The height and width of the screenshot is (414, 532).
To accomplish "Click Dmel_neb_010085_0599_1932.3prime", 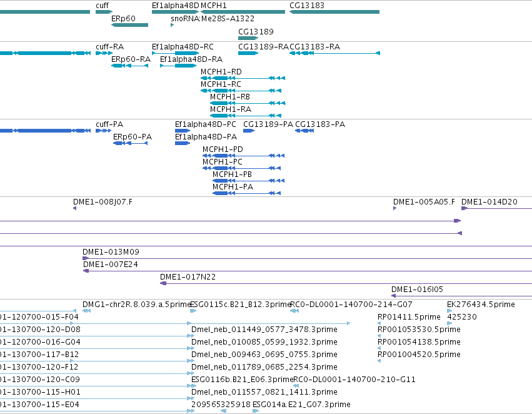I will 264,342.
